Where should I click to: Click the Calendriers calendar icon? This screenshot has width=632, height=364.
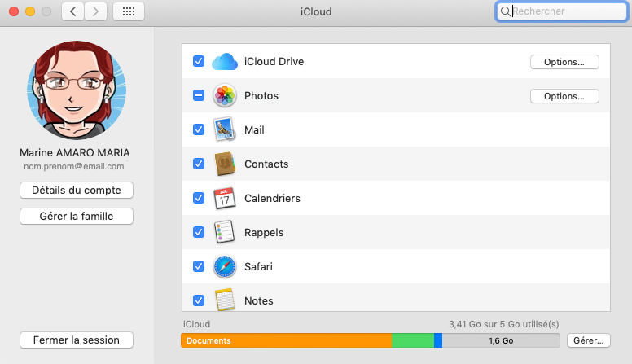[225, 198]
